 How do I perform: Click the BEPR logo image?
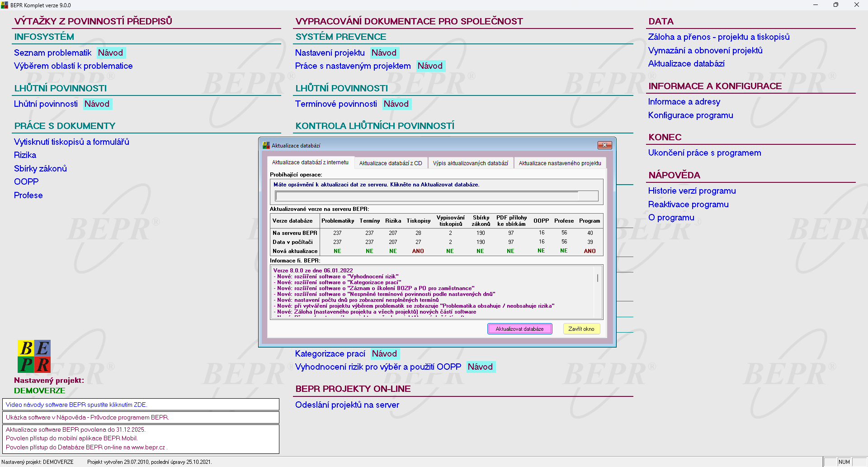pos(34,356)
